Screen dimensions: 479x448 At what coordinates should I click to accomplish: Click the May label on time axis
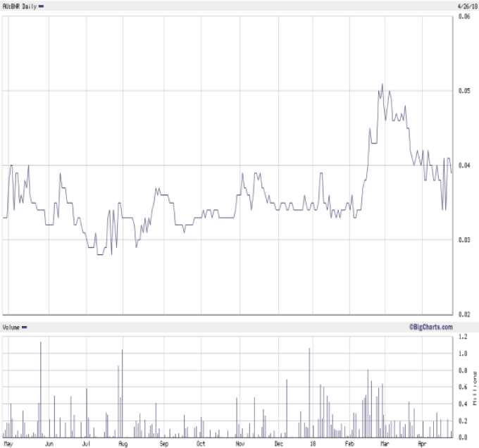(9, 444)
